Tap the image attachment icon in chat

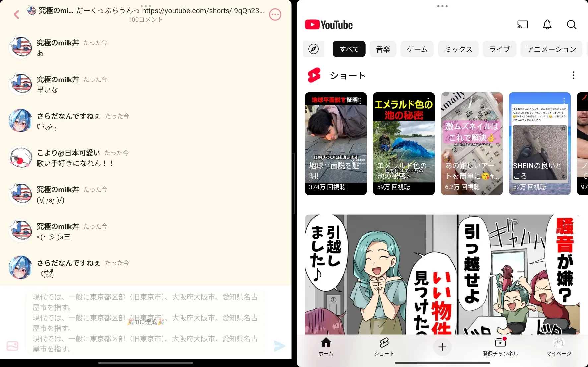tap(13, 346)
